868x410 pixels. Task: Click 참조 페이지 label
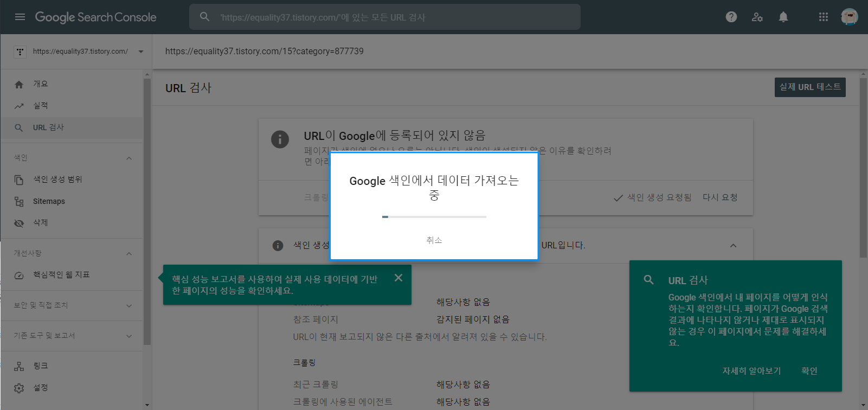316,319
